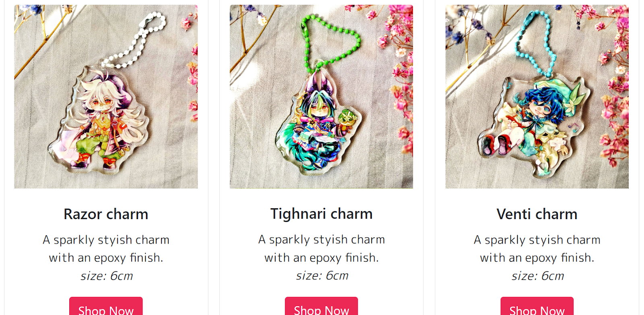Click the Razor charm description text
644x315 pixels.
[x=106, y=249]
